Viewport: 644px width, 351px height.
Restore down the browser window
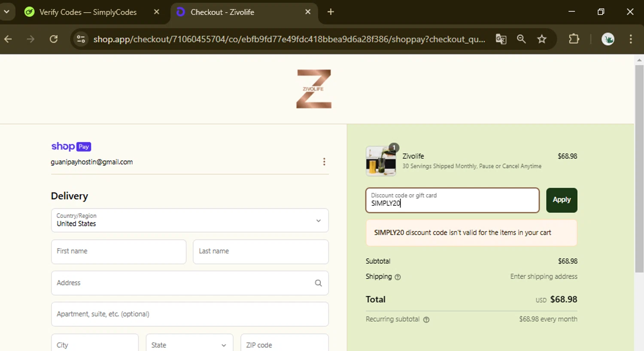click(x=601, y=12)
